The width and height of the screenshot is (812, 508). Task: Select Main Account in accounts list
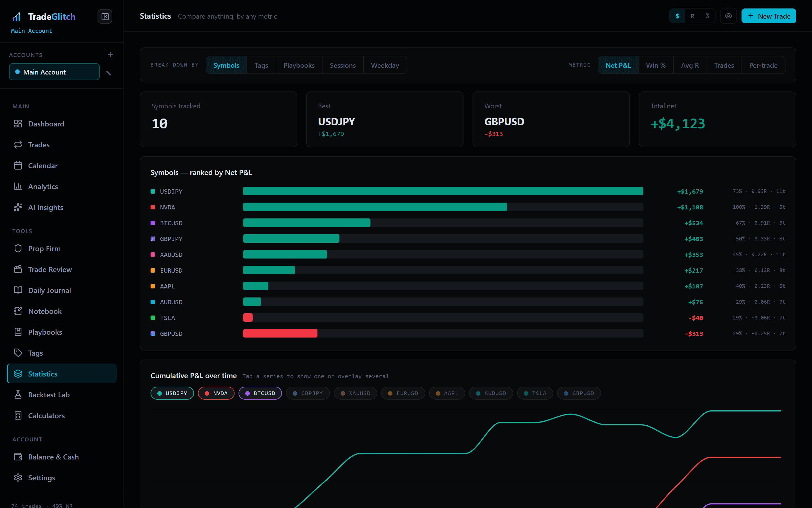coord(54,72)
